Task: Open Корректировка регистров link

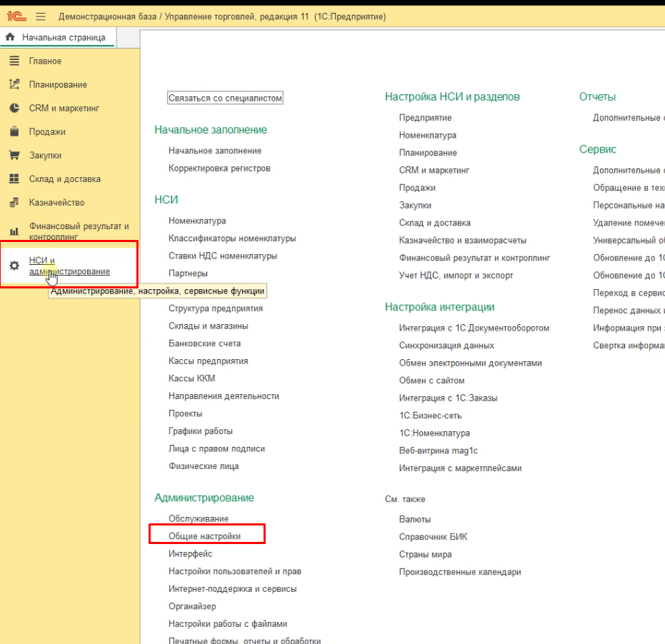Action: pyautogui.click(x=219, y=168)
